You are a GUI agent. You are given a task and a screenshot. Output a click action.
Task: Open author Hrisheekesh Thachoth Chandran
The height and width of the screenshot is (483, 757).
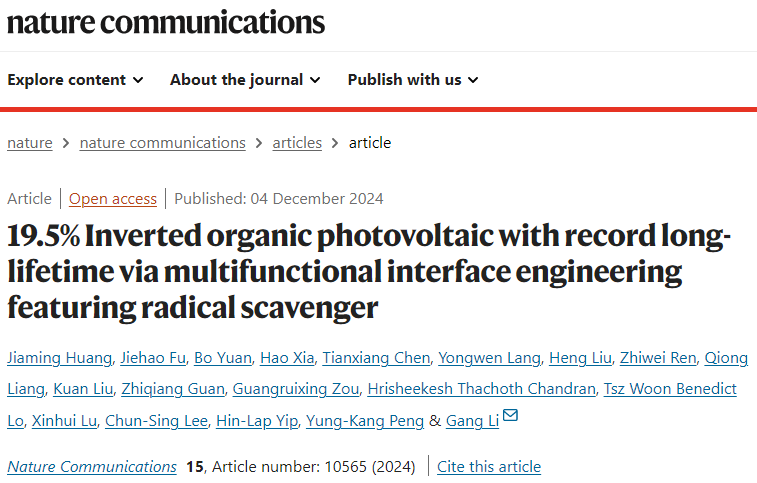(x=481, y=389)
